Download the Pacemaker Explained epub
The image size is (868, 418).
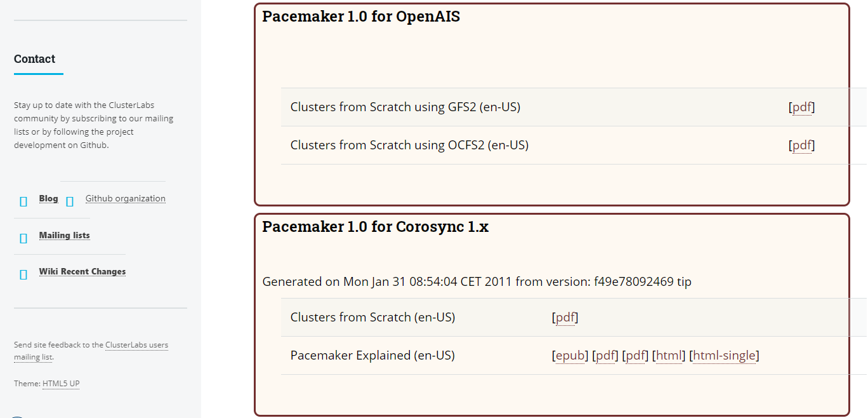pyautogui.click(x=570, y=355)
